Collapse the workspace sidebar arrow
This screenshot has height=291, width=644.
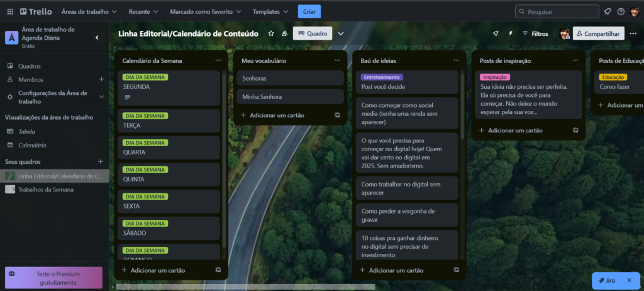point(97,37)
